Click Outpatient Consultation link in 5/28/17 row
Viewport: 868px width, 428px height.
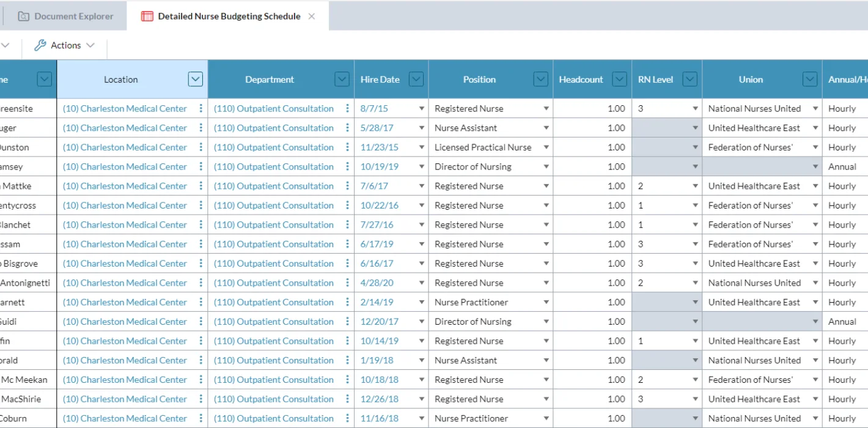tap(274, 128)
